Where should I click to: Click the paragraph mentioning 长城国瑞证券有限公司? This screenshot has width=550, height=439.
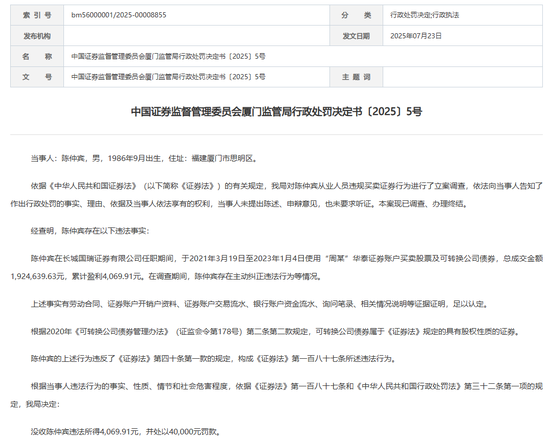click(276, 268)
